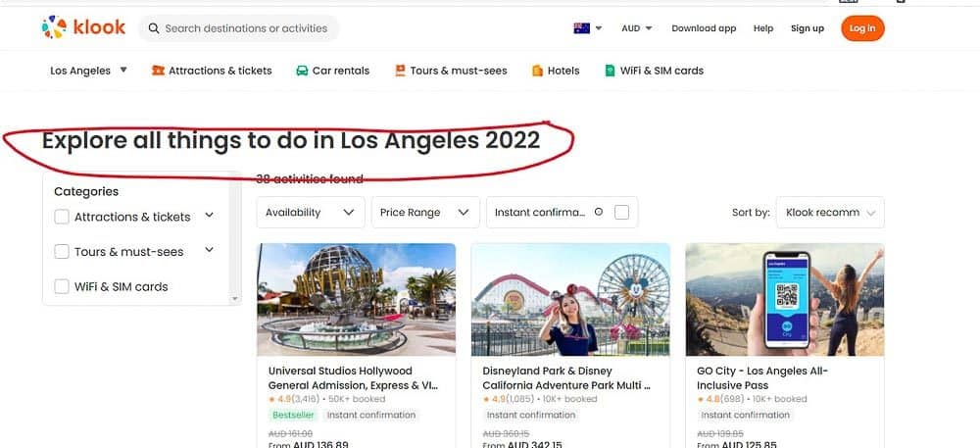
Task: Click the Categories heading
Action: 86,191
